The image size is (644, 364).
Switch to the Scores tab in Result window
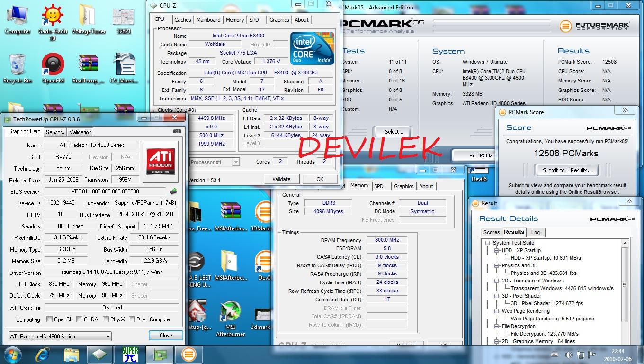pyautogui.click(x=491, y=232)
